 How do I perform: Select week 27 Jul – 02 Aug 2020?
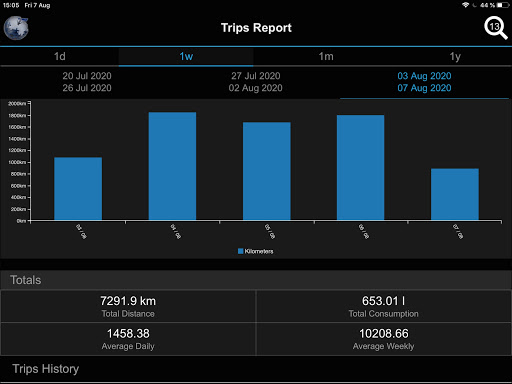point(255,82)
